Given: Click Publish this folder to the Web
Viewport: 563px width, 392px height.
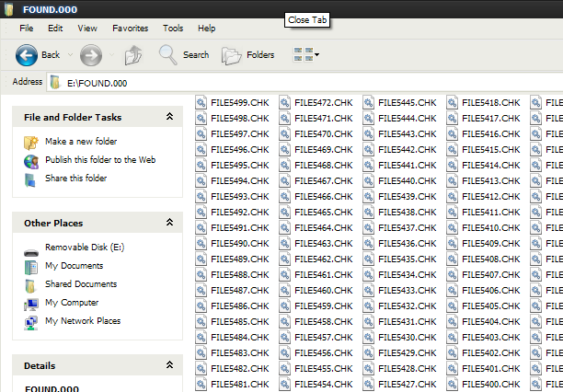Looking at the screenshot, I should [100, 159].
